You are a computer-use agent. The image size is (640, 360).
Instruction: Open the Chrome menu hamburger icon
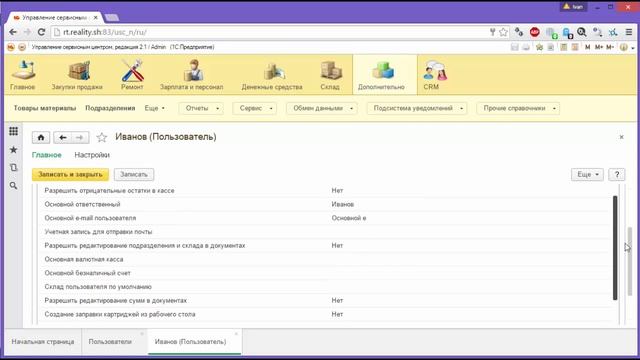tap(629, 32)
